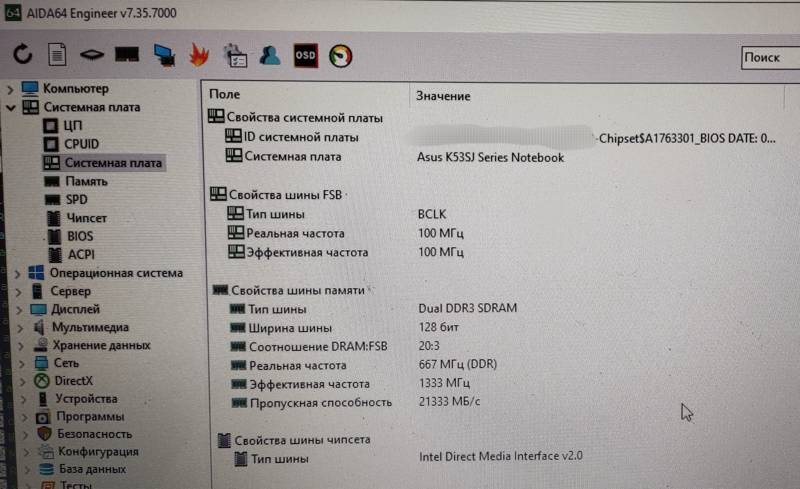The width and height of the screenshot is (800, 489).
Task: Click the memory module toolbar icon
Action: [x=127, y=54]
